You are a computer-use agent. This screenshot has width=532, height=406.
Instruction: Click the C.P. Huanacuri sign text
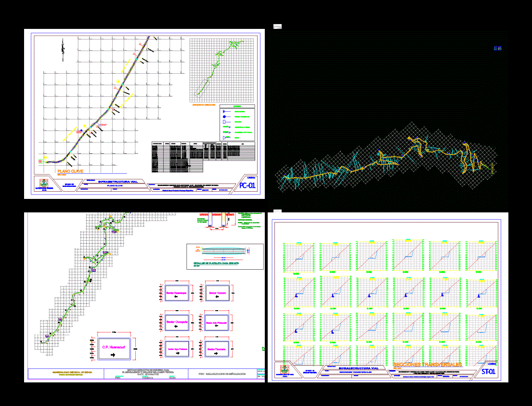(x=114, y=347)
